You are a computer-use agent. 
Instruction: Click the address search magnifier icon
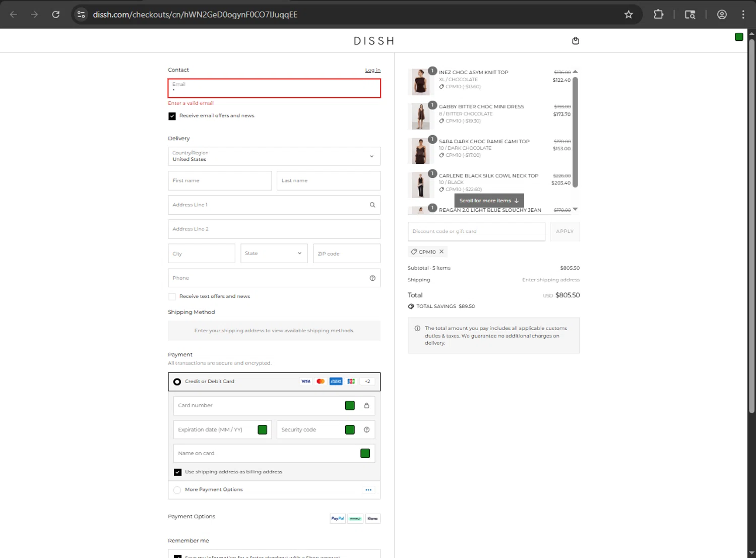click(372, 205)
